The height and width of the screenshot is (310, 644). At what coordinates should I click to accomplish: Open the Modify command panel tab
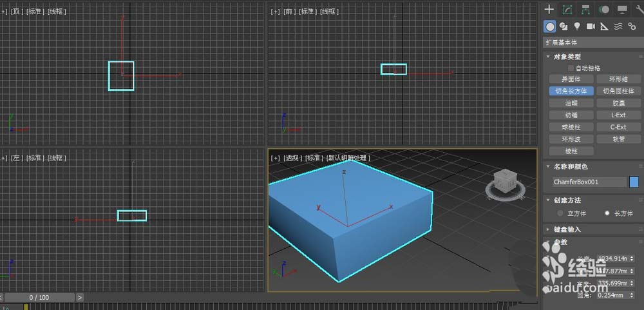pos(567,10)
